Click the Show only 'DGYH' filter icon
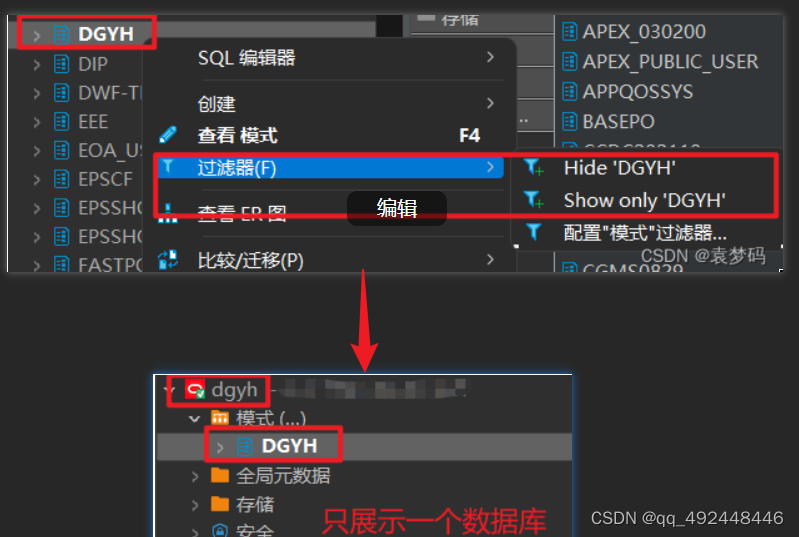This screenshot has width=799, height=537. pyautogui.click(x=534, y=199)
